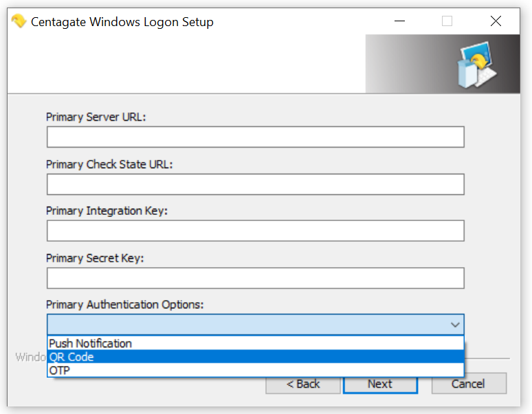Close the Centagate Windows Logon Setup window
Viewport: 532px width, 414px height.
pos(496,21)
